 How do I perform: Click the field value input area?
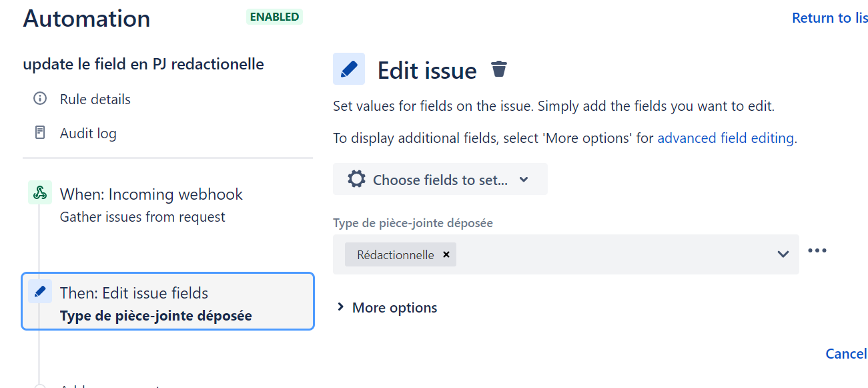click(600, 254)
